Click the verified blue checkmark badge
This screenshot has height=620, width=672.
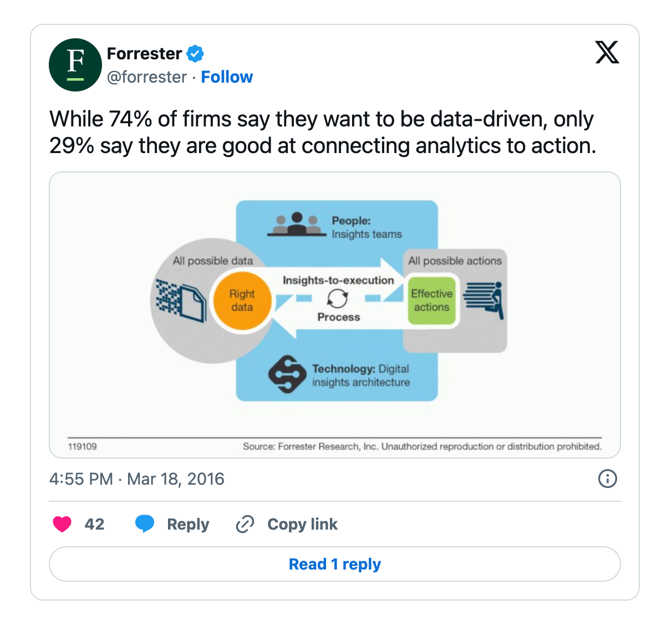pyautogui.click(x=195, y=54)
